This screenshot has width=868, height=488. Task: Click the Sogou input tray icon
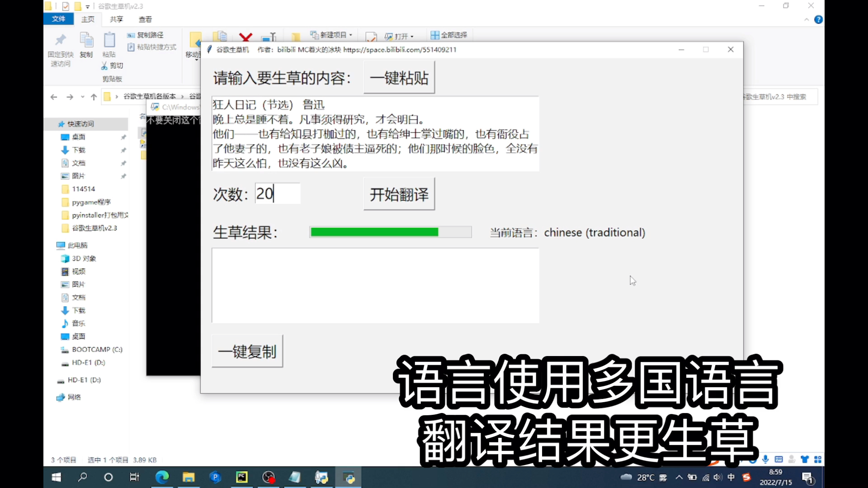point(747,477)
